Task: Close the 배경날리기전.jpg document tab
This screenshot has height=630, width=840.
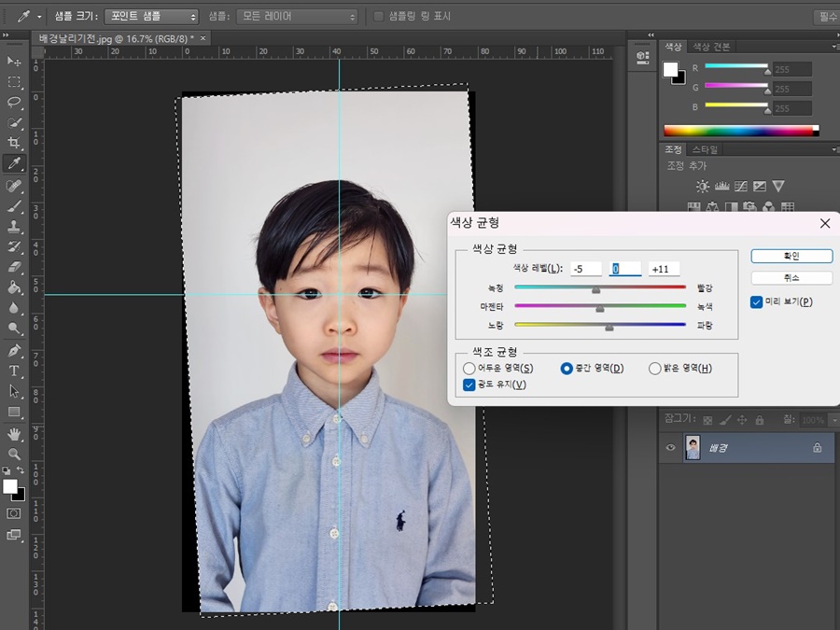Action: tap(203, 38)
